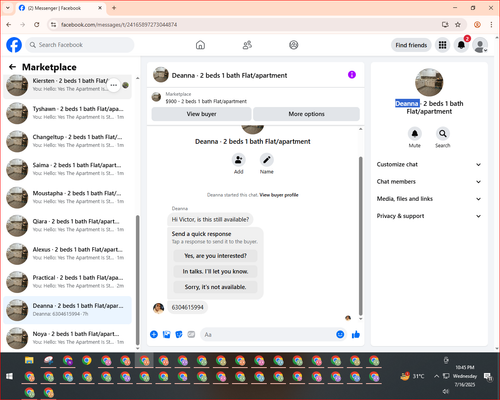This screenshot has height=400, width=500.
Task: Open the Alexus conversation
Action: click(67, 253)
